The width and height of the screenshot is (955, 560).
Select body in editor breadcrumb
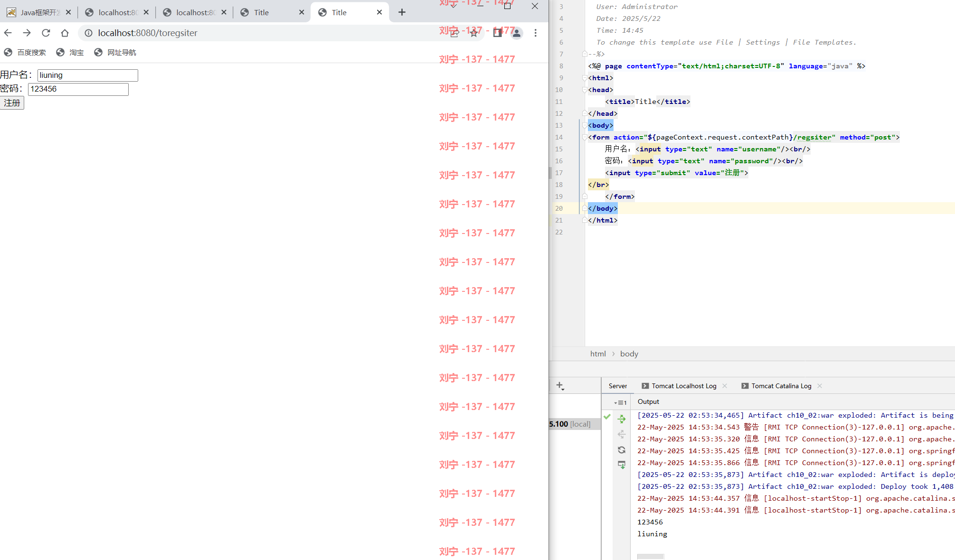tap(629, 354)
